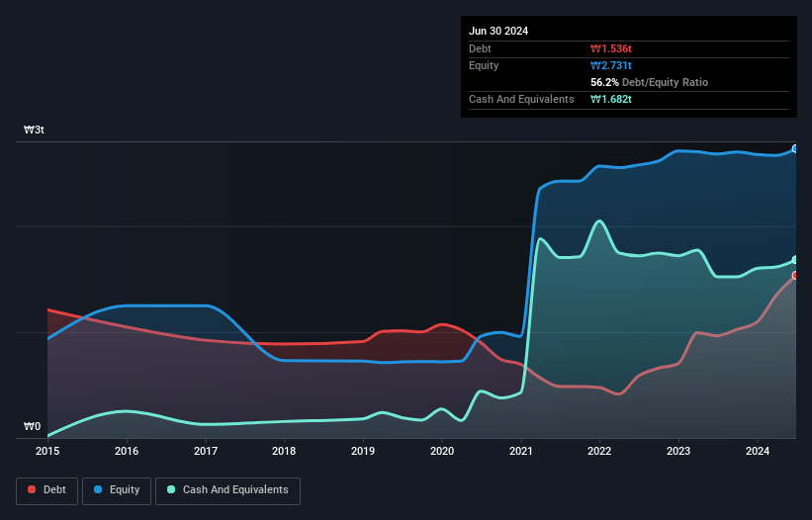This screenshot has height=520, width=812.
Task: Select the teal Cash endpoint marker
Action: tap(795, 260)
